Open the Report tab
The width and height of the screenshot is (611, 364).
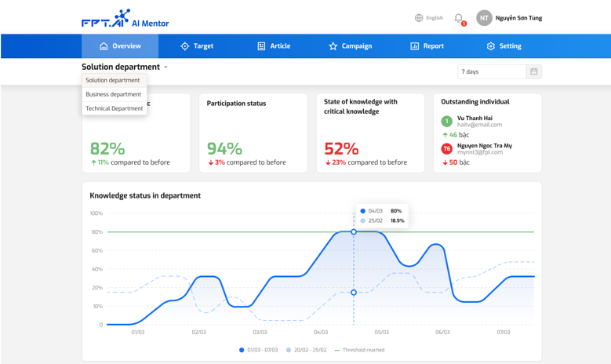[427, 46]
